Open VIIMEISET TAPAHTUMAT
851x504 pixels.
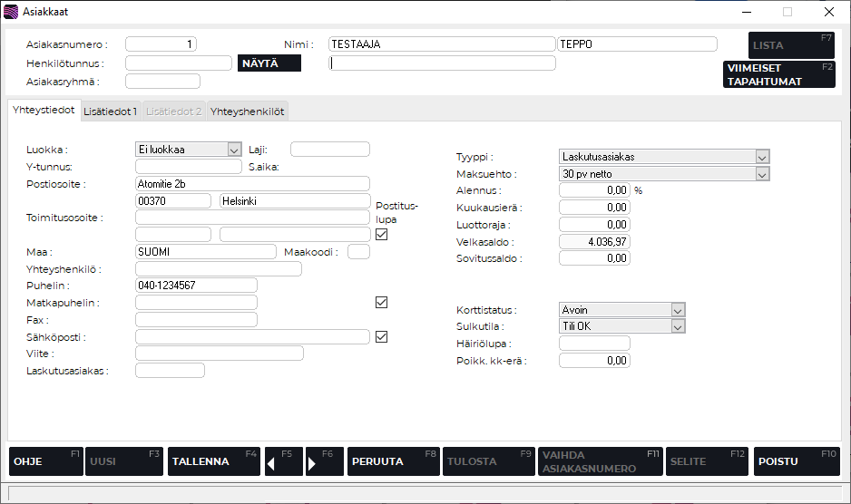click(780, 74)
